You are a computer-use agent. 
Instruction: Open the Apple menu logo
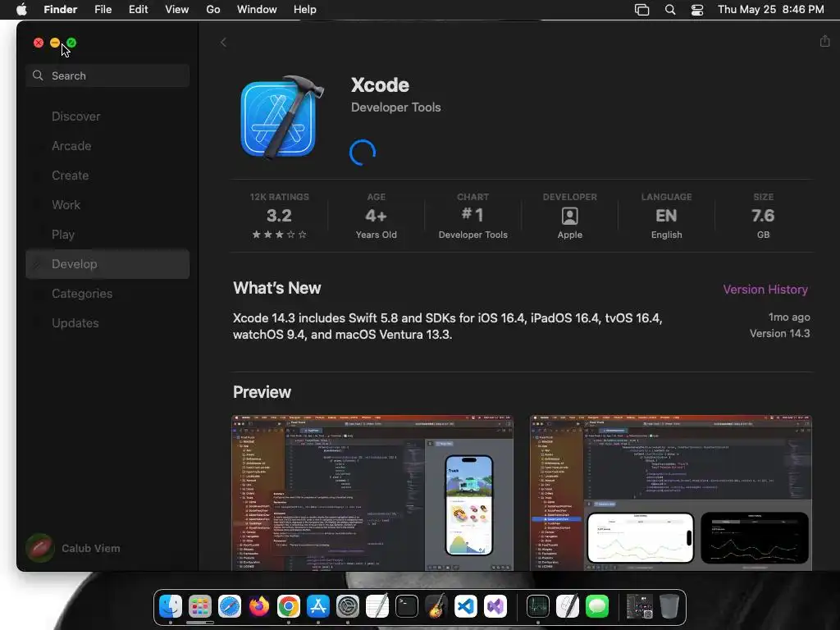pos(22,9)
